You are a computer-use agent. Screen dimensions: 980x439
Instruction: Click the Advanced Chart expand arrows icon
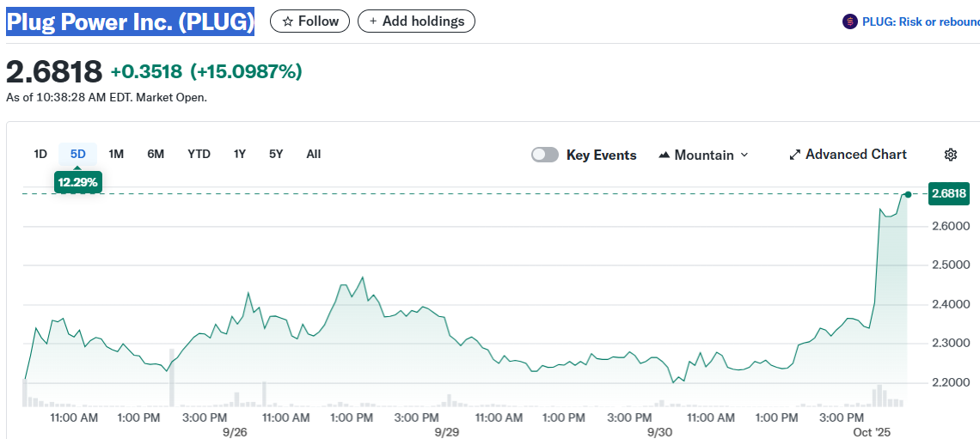tap(794, 155)
